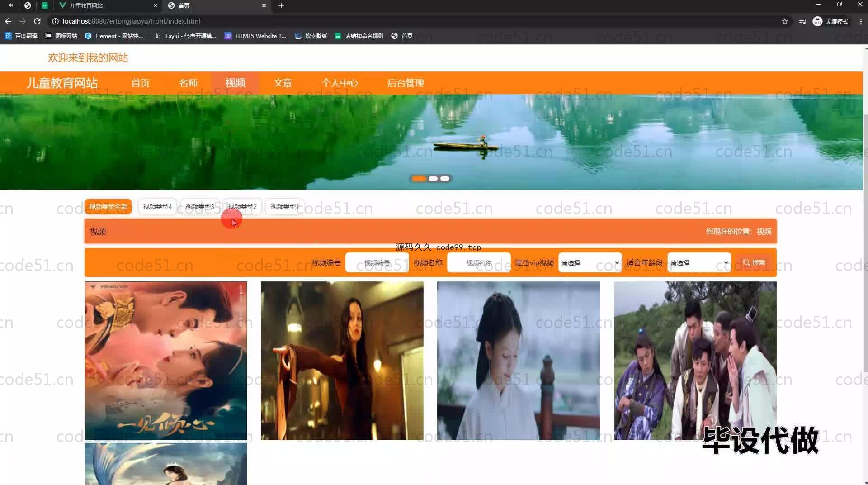Filter by 视频类型4

pos(157,207)
